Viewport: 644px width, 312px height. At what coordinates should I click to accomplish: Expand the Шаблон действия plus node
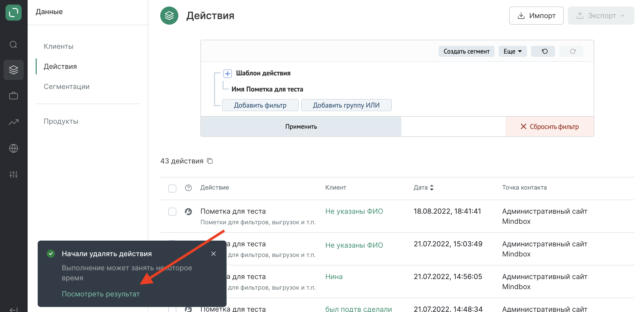pyautogui.click(x=228, y=73)
